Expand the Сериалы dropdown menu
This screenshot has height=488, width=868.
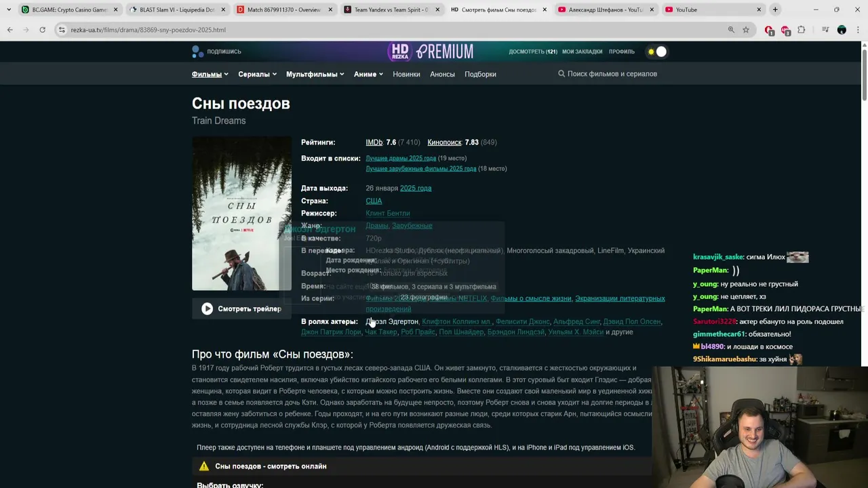[257, 75]
